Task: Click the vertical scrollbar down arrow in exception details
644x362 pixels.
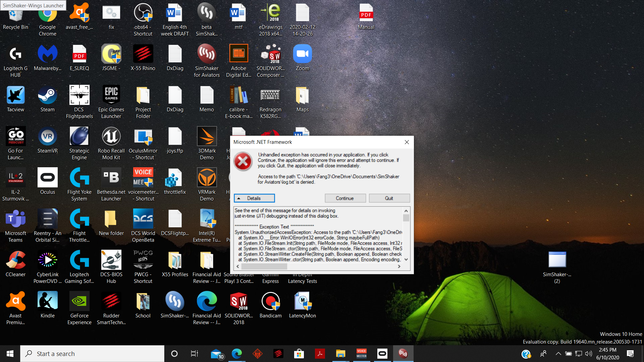Action: [406, 259]
